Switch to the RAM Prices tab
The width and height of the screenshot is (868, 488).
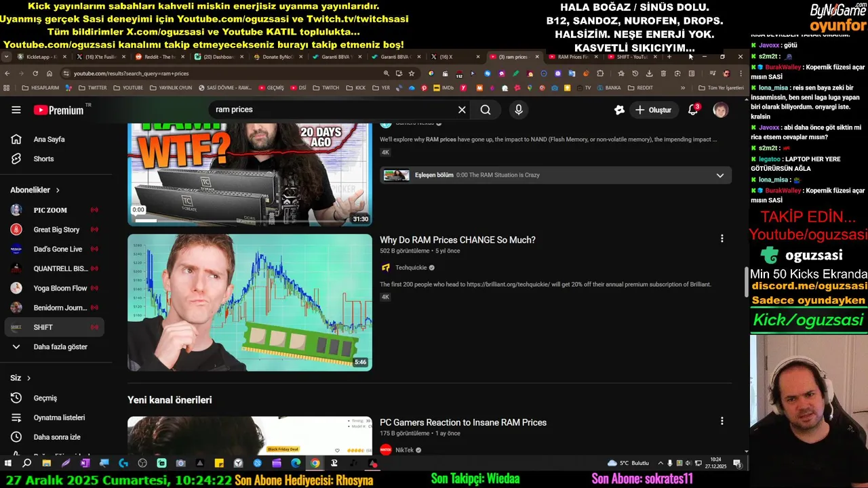pos(572,57)
